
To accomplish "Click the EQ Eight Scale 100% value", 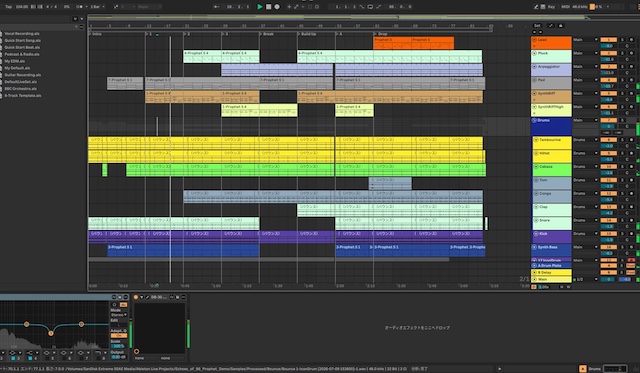I will [x=119, y=346].
